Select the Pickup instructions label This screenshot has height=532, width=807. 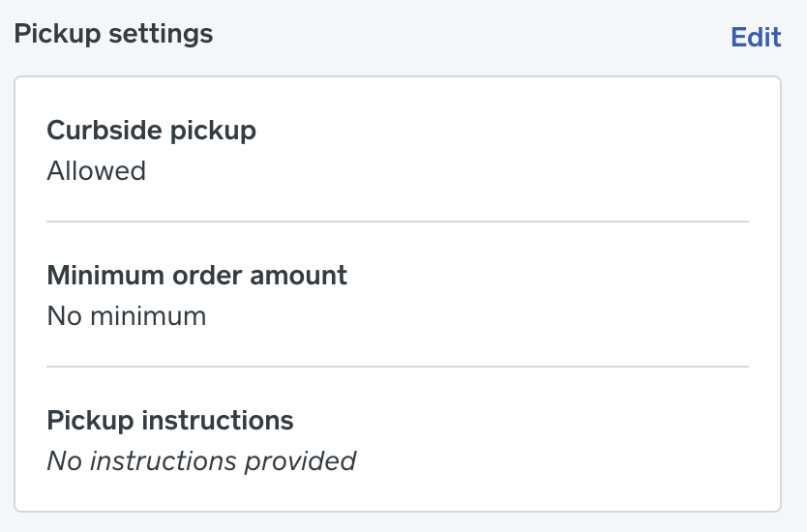coord(169,421)
